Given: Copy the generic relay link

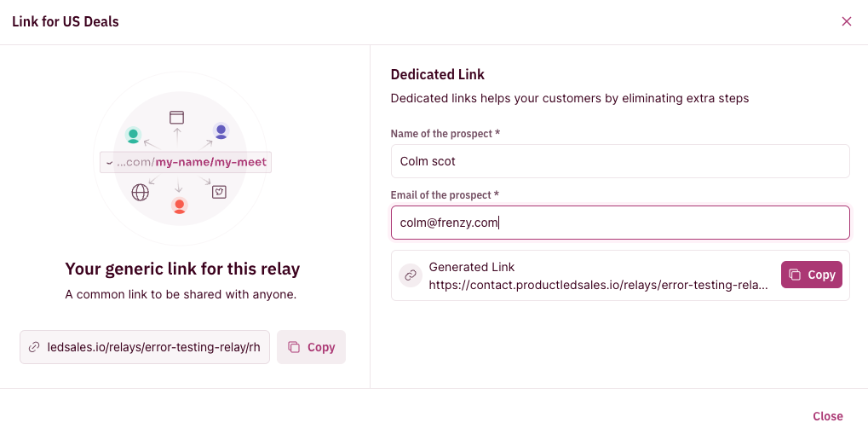Looking at the screenshot, I should pos(311,347).
